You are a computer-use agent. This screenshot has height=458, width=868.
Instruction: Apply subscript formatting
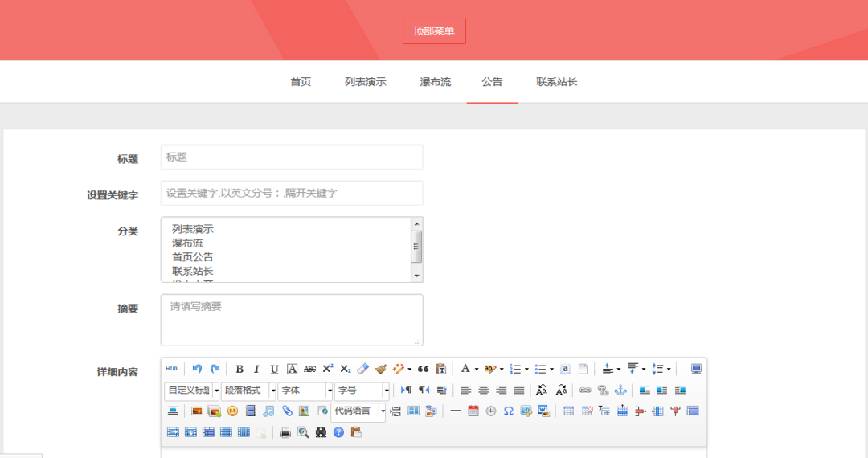tap(346, 369)
